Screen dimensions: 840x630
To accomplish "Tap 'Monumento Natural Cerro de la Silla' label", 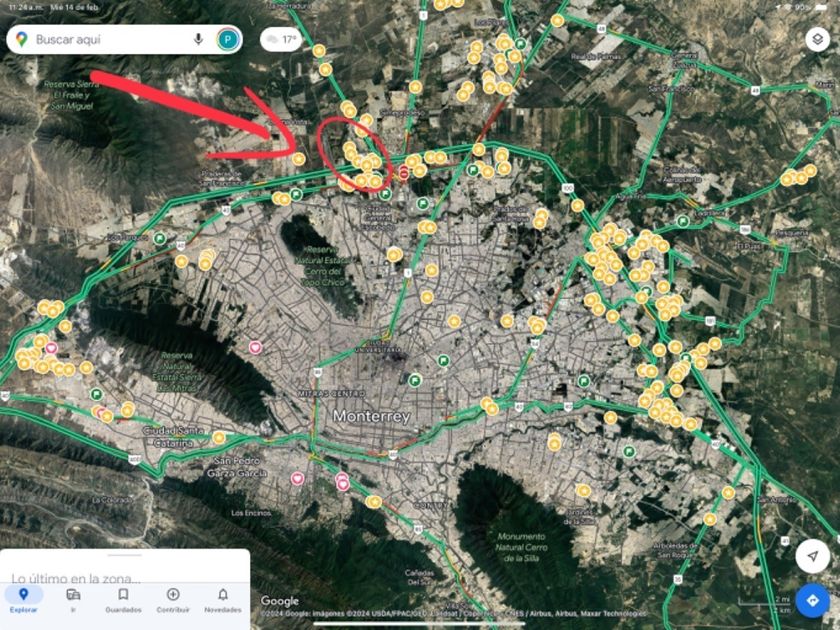I will (x=520, y=547).
